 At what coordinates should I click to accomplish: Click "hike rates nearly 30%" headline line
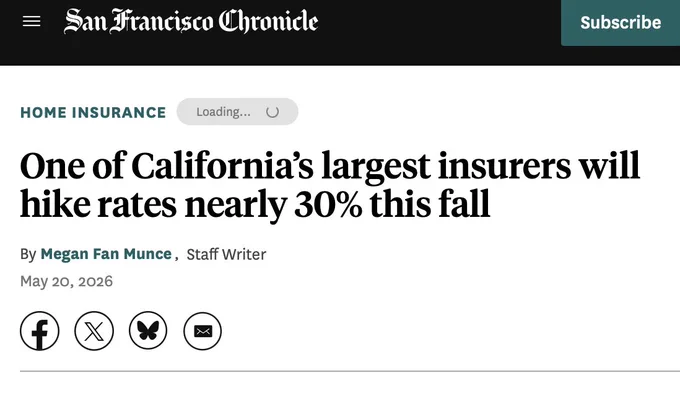coord(191,204)
